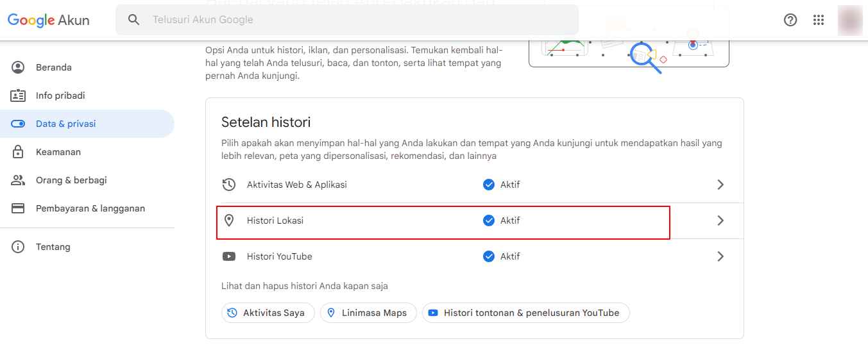Viewport: 868px width, 348px height.
Task: Open the Google apps grid
Action: click(819, 20)
